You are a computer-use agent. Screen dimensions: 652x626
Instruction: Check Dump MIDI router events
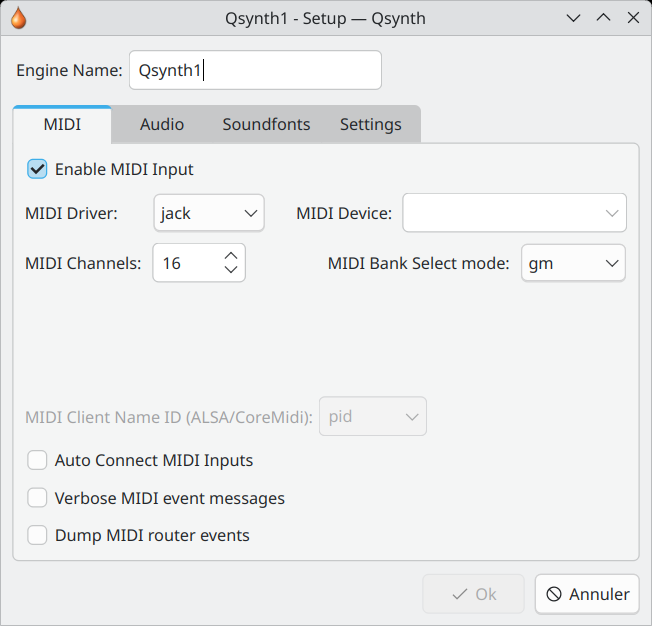pyautogui.click(x=37, y=535)
